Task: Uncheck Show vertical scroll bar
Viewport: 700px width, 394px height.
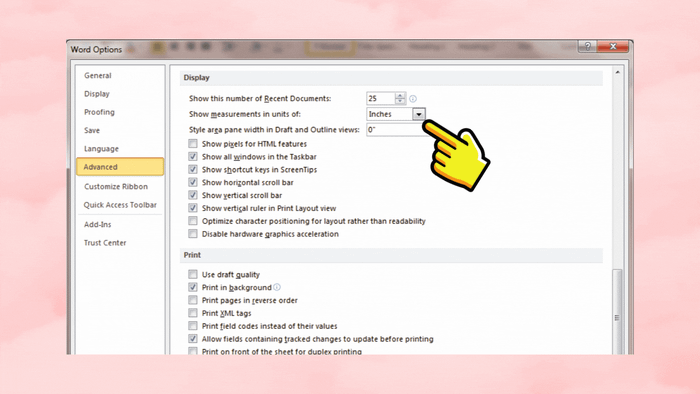Action: click(192, 195)
